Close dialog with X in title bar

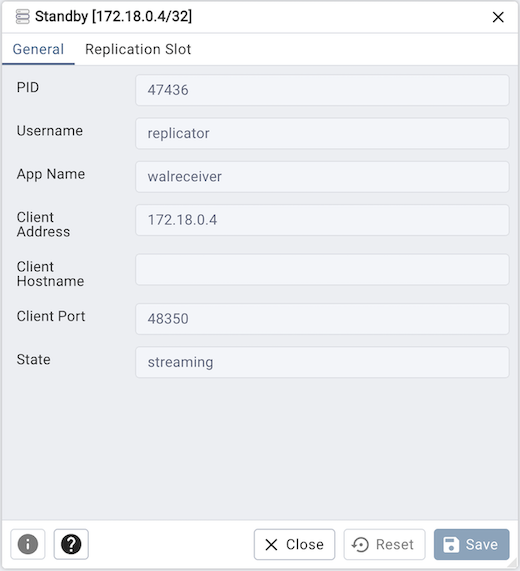(498, 17)
